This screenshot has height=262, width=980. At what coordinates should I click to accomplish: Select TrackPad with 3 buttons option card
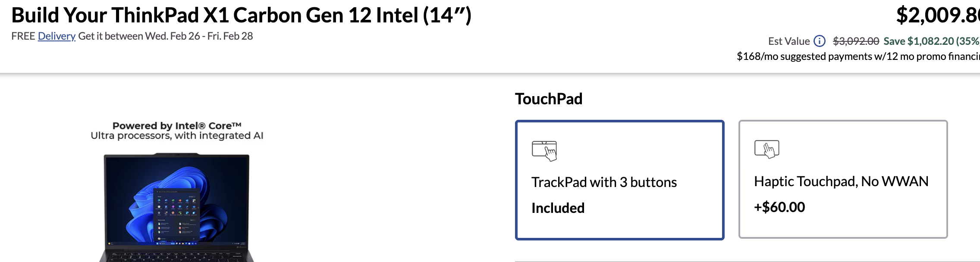619,180
